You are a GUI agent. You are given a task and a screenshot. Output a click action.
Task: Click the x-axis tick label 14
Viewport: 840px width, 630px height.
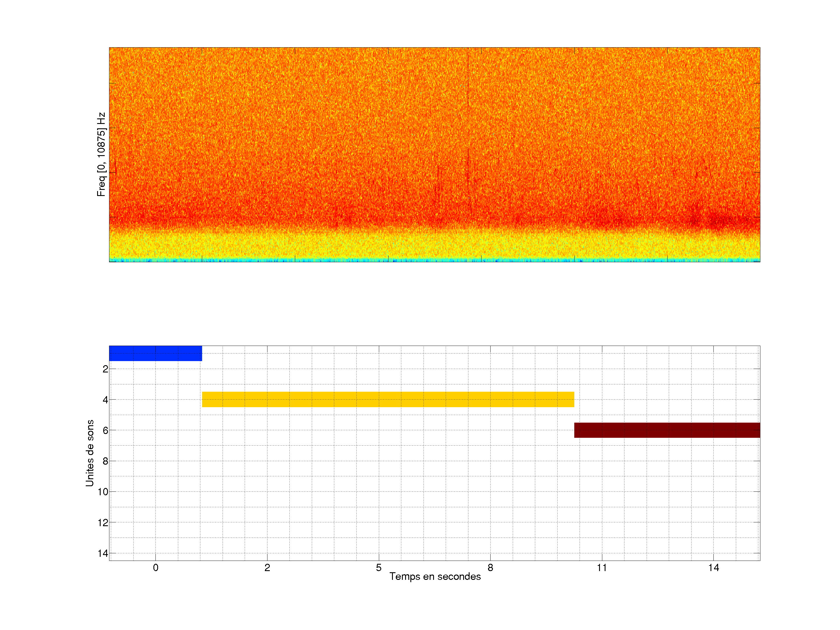tap(713, 568)
